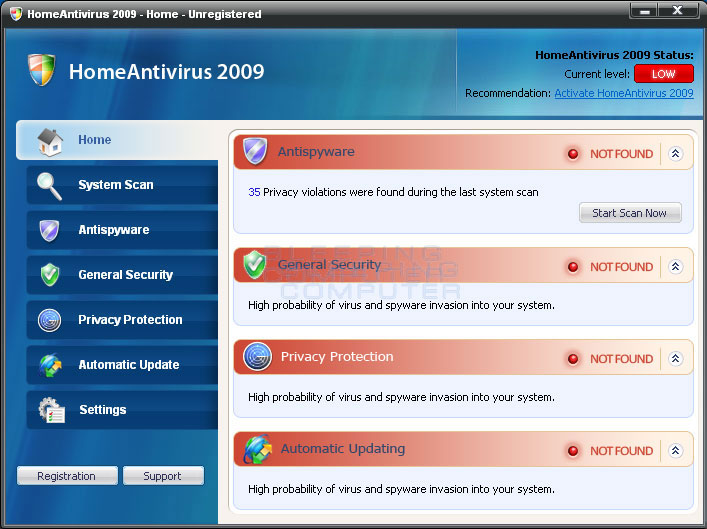The image size is (707, 529).
Task: Click red status dot in General Security panel
Action: (x=573, y=267)
